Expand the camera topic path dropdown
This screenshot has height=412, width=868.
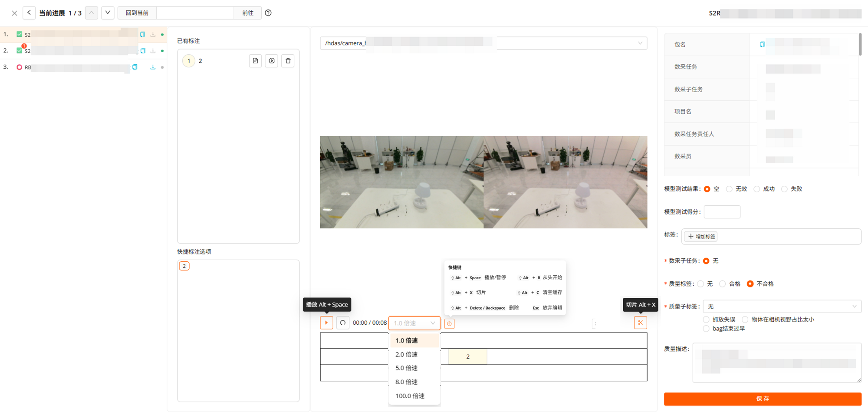[640, 43]
